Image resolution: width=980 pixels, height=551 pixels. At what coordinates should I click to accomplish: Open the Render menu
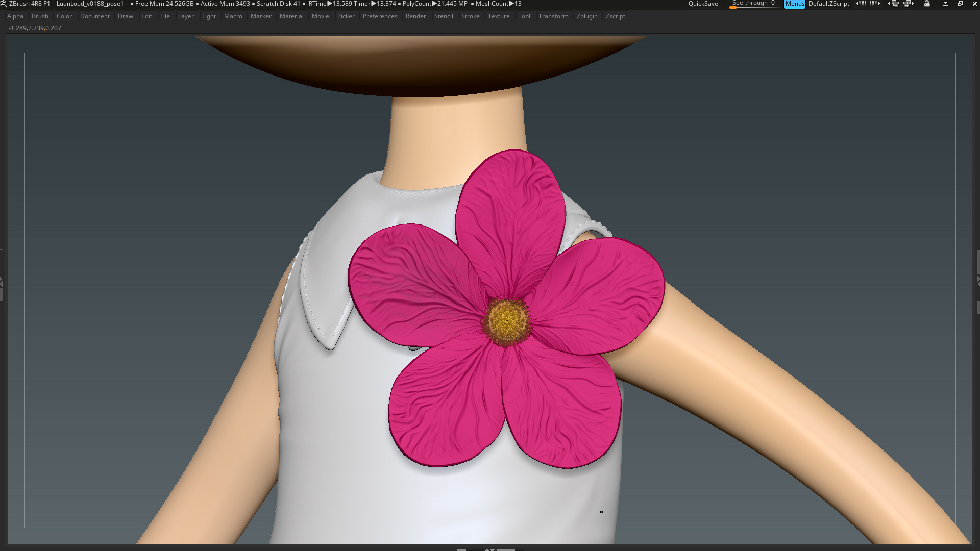[415, 16]
